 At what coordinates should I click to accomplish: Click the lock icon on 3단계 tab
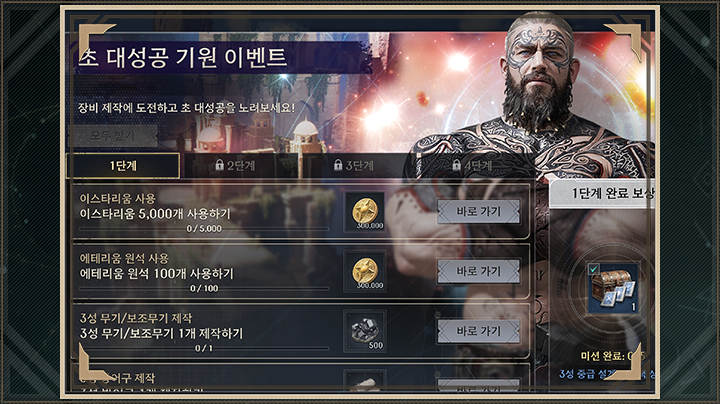pos(338,165)
